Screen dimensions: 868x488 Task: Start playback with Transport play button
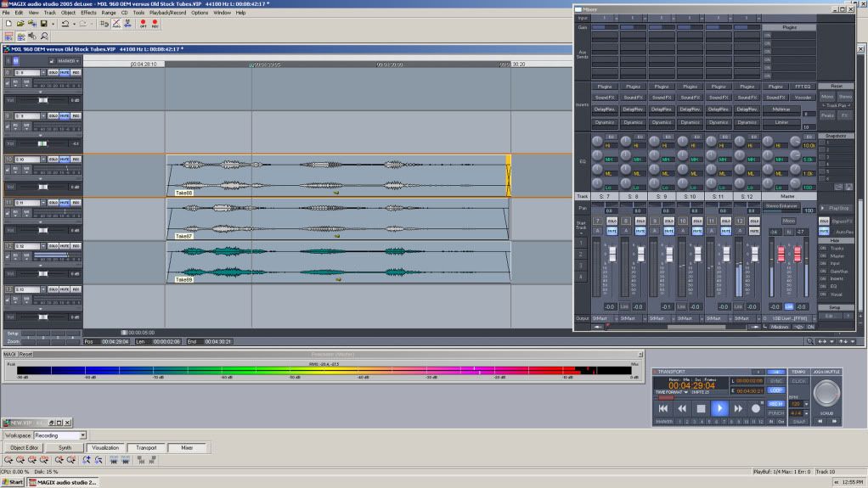719,408
